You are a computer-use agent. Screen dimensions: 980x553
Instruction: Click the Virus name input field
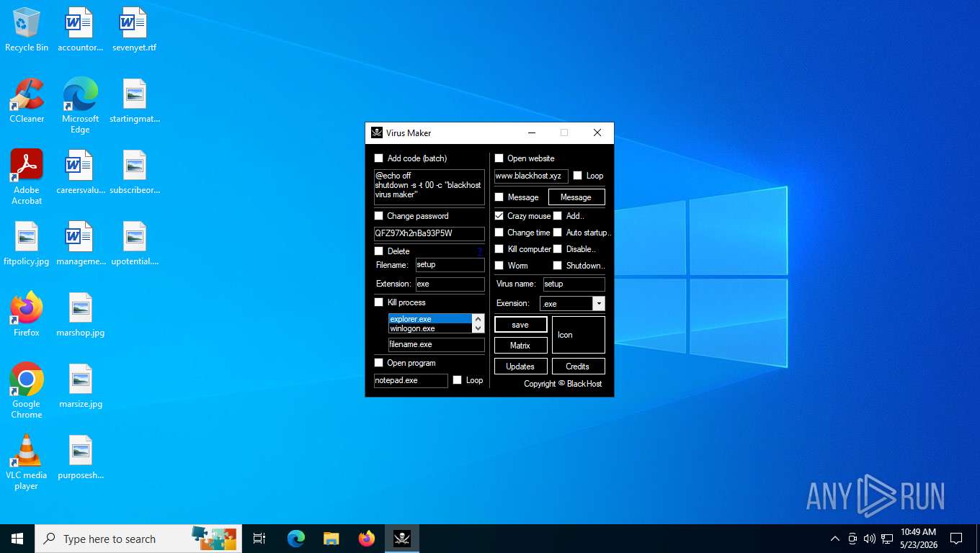click(x=574, y=284)
